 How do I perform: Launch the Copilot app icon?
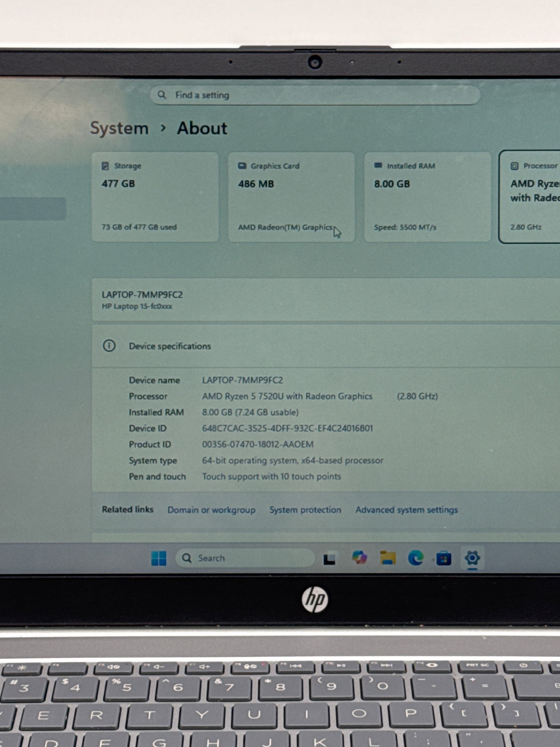pyautogui.click(x=359, y=558)
